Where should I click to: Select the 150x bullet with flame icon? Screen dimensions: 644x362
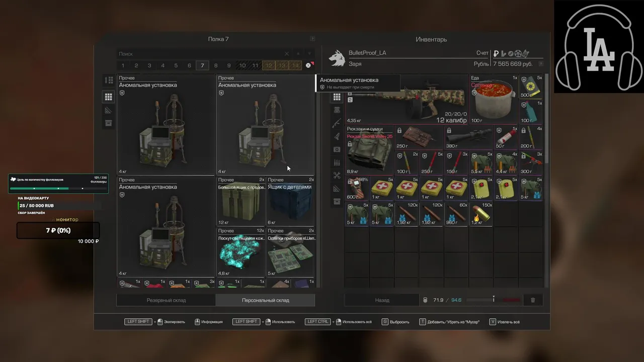point(481,214)
